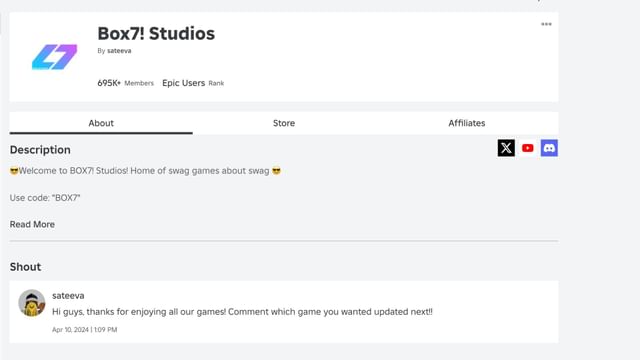Click the 695K+ Members count
The height and width of the screenshot is (360, 640).
coord(125,83)
